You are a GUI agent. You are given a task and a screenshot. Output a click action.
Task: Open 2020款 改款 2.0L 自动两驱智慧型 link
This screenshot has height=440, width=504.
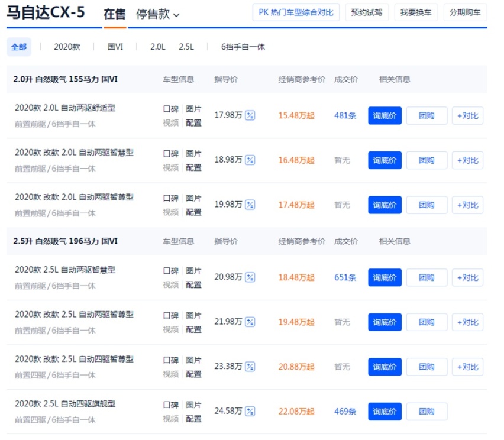(74, 153)
